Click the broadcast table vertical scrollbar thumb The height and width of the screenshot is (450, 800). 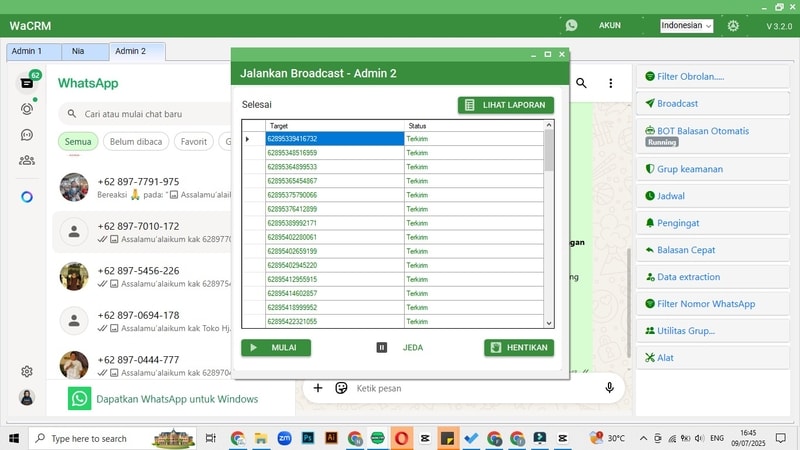[549, 151]
